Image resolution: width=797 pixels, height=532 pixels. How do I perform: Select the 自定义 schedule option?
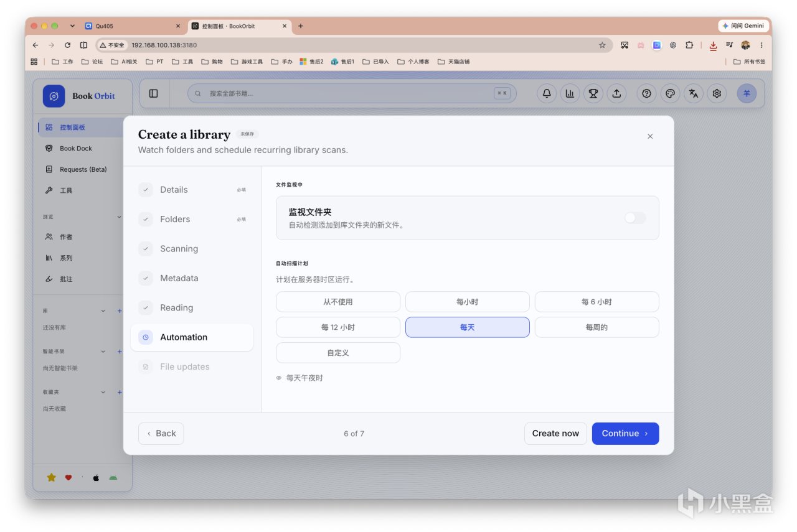(338, 353)
